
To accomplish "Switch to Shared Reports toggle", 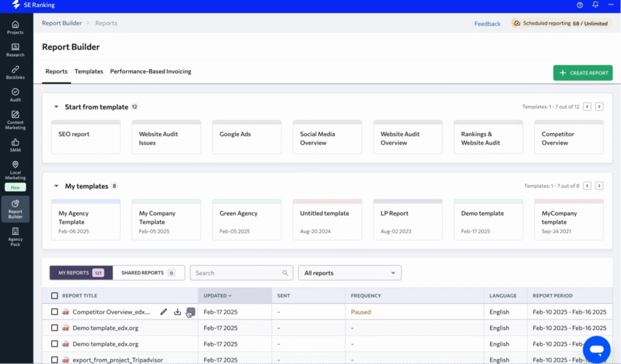I will pos(149,273).
